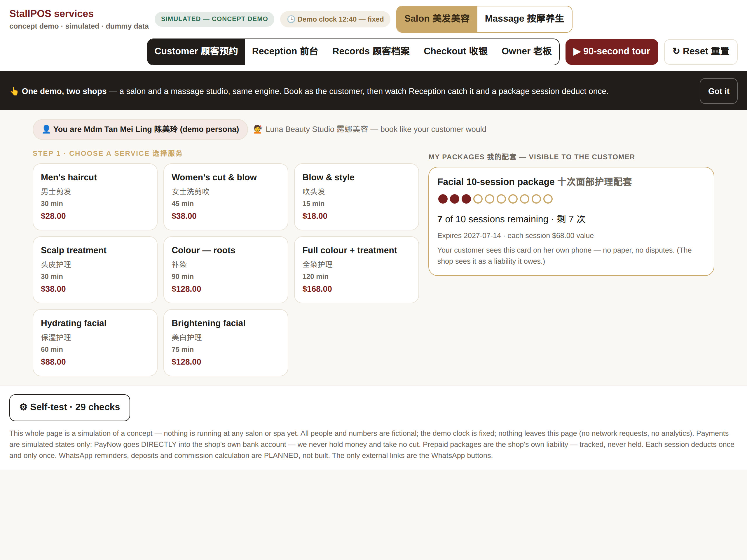Screen dimensions: 747x560
Task: Switch shop to Massage 按摩养生
Action: (x=524, y=19)
